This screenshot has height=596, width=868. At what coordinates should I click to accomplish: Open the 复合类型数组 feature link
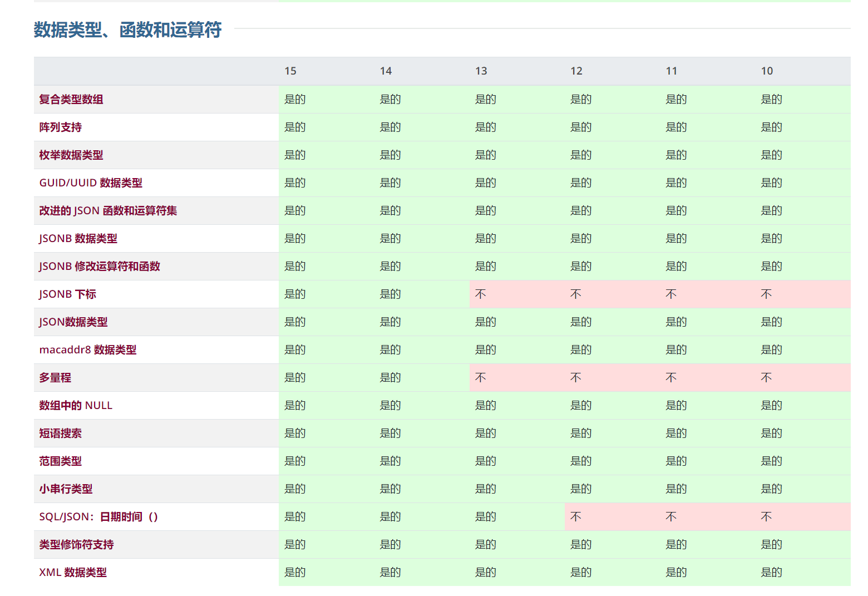coord(71,100)
